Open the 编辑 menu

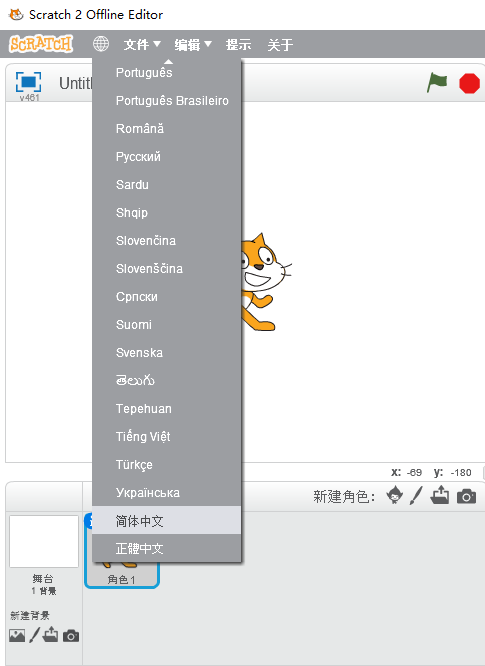pos(193,44)
